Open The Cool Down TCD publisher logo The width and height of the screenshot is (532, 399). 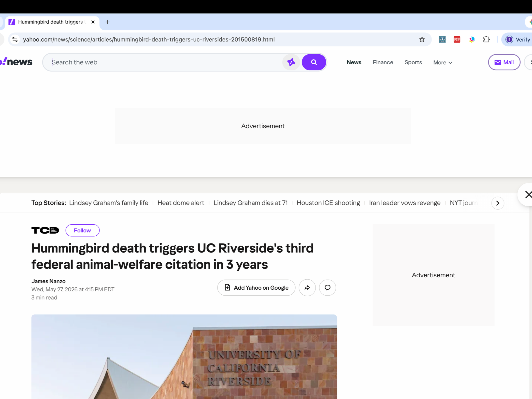pyautogui.click(x=45, y=230)
